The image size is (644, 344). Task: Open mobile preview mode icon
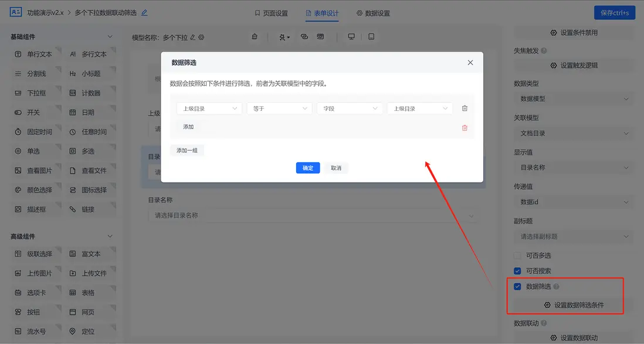tap(371, 36)
